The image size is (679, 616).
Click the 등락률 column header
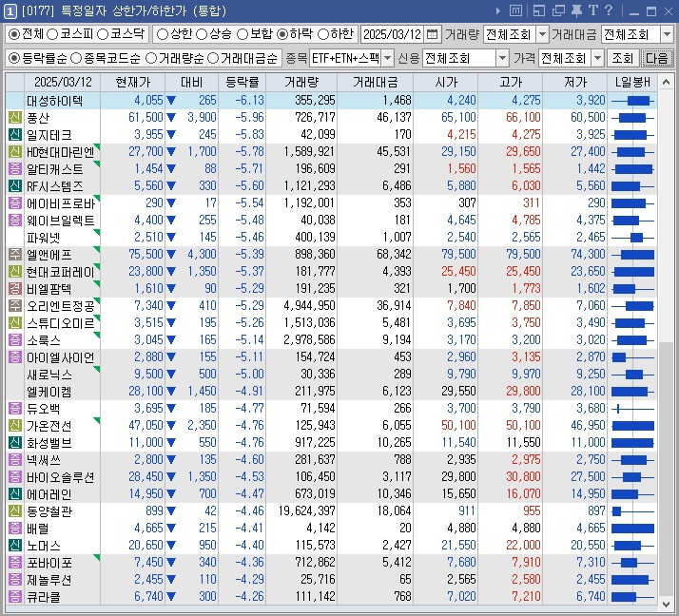[242, 83]
